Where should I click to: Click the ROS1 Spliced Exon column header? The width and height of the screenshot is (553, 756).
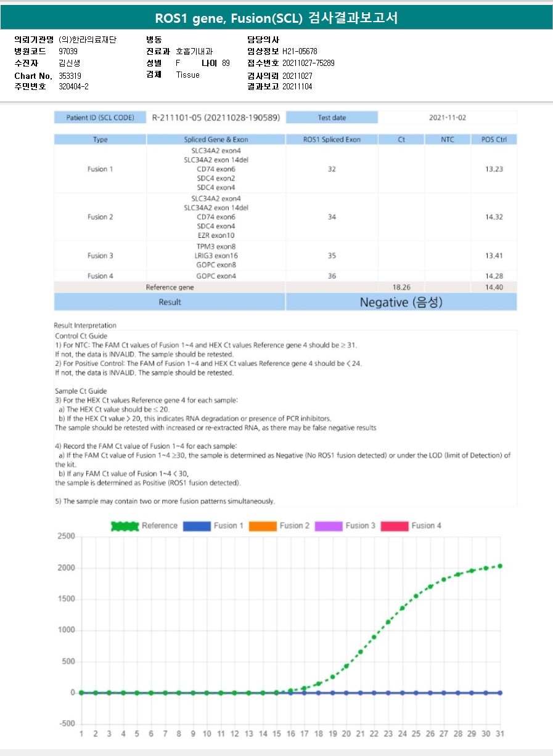(x=332, y=139)
